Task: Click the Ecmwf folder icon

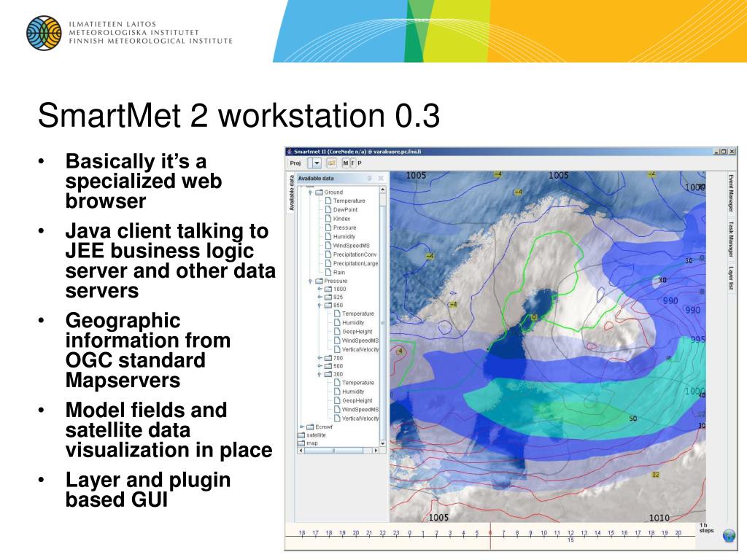Action: tap(310, 427)
